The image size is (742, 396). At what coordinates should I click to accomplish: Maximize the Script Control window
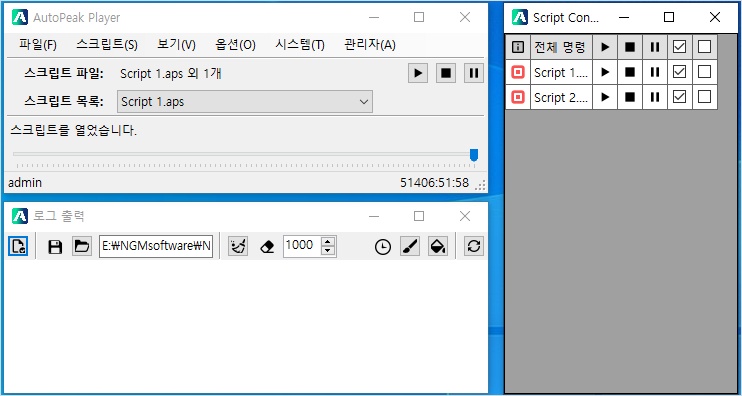pos(669,18)
